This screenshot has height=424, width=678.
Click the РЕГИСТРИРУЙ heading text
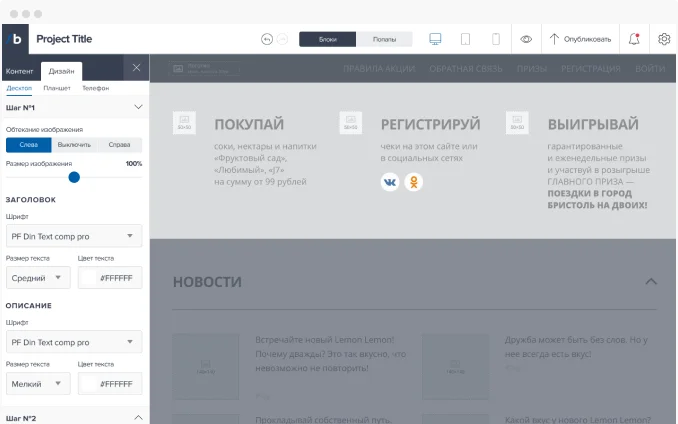coord(431,124)
